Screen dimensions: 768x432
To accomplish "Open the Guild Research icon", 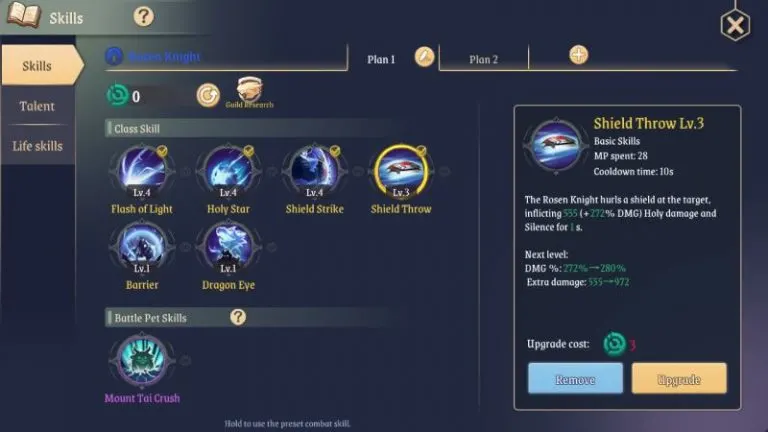I will [249, 92].
